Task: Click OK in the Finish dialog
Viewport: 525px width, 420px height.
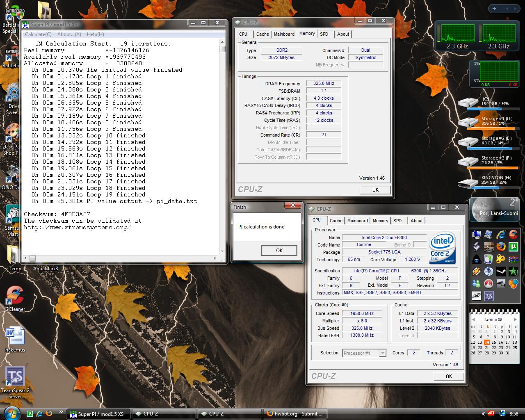Action: tap(279, 251)
